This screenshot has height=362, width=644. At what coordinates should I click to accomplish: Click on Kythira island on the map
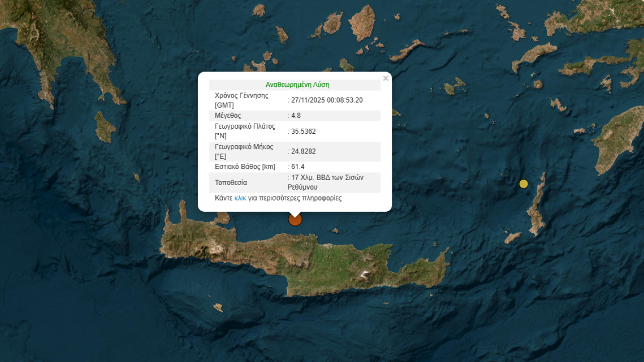[105, 127]
